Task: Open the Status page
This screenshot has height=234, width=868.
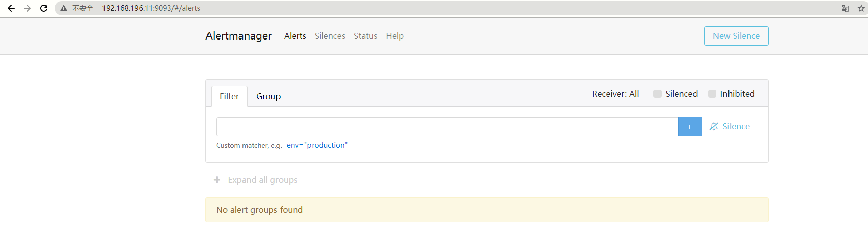Action: click(x=365, y=36)
